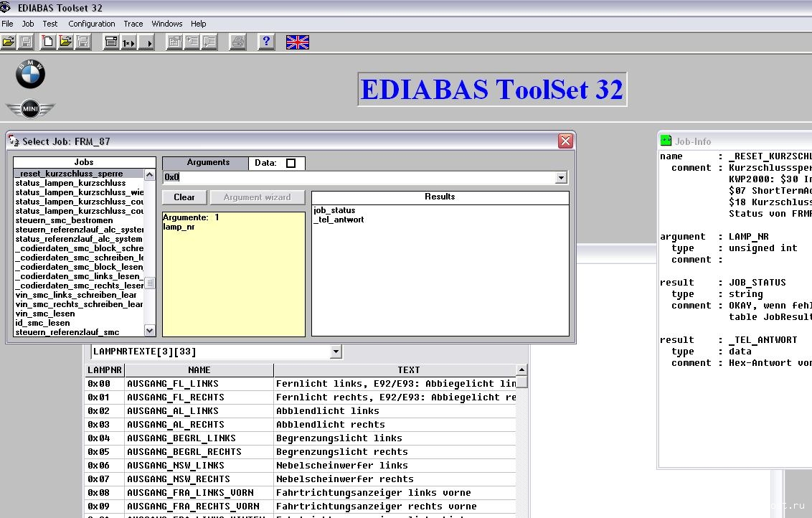Click the MINI logo
The image size is (812, 518).
tap(30, 110)
